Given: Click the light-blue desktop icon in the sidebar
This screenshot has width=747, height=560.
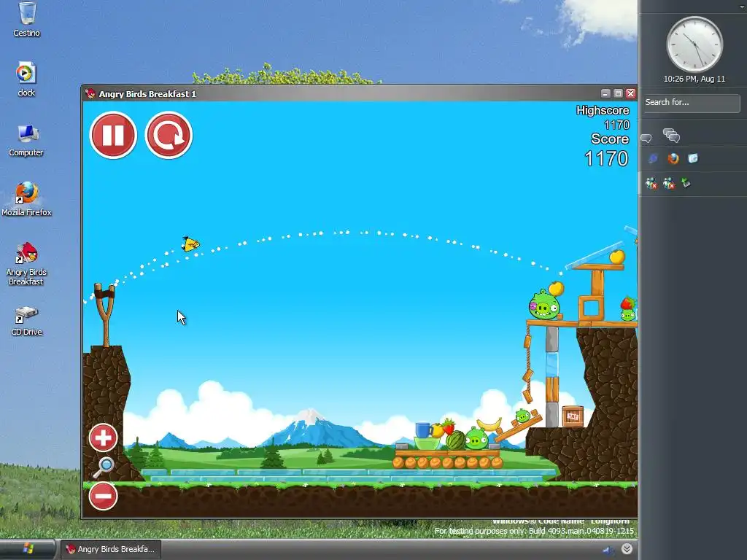Looking at the screenshot, I should [693, 158].
